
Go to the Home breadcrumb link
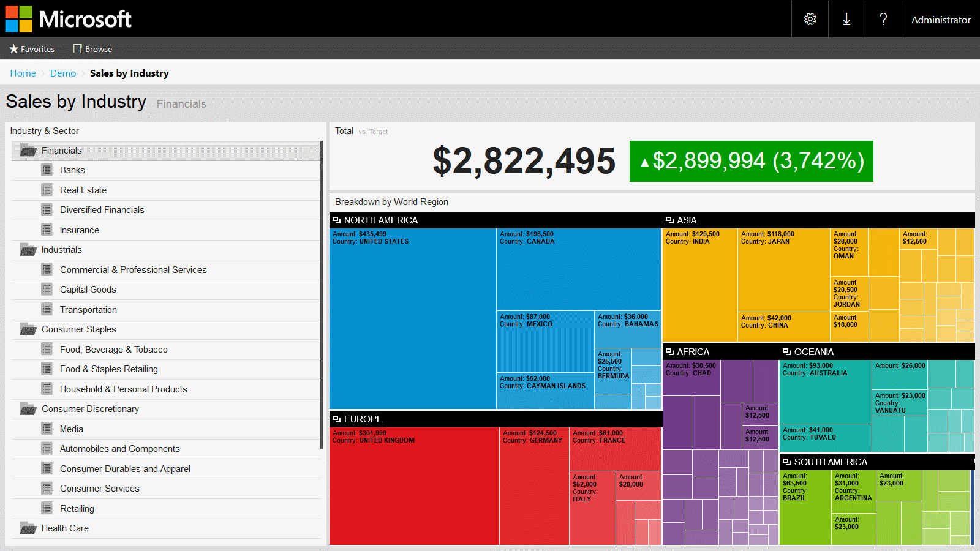[x=23, y=73]
